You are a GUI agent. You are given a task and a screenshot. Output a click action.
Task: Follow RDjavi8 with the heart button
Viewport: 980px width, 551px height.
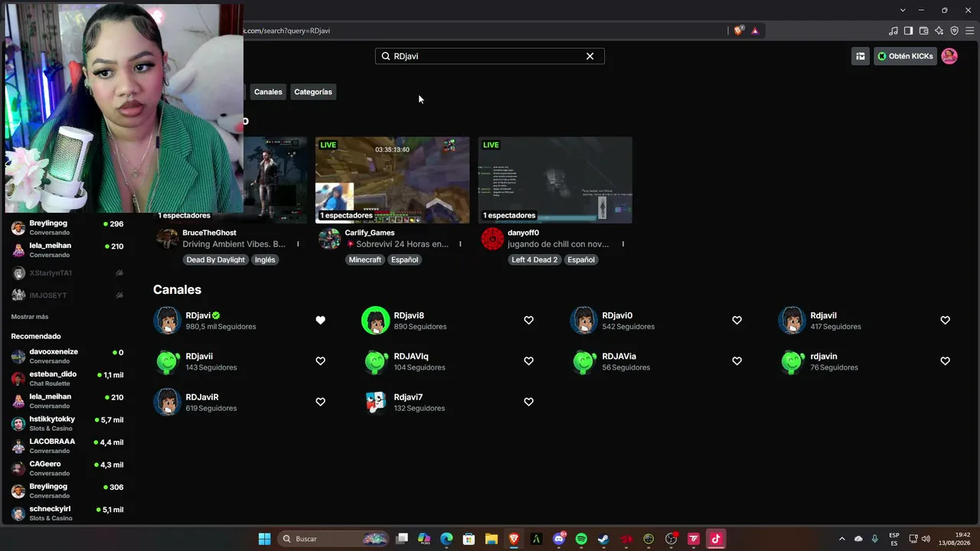click(528, 321)
